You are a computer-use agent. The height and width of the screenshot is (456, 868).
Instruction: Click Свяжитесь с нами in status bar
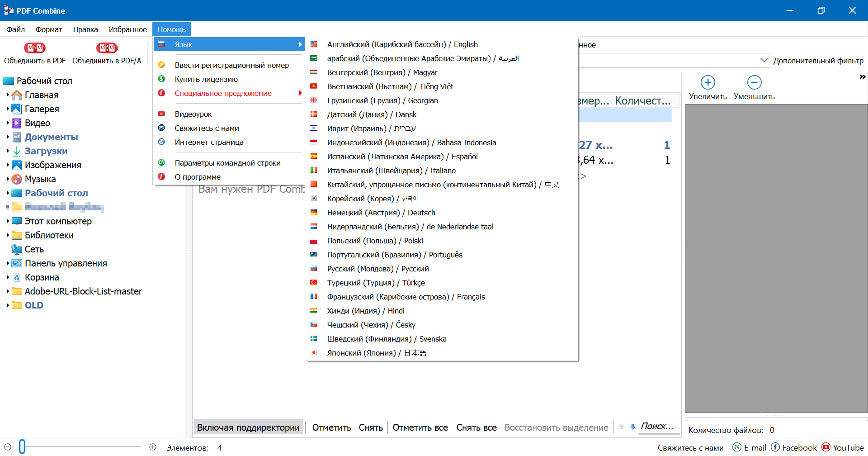(690, 447)
